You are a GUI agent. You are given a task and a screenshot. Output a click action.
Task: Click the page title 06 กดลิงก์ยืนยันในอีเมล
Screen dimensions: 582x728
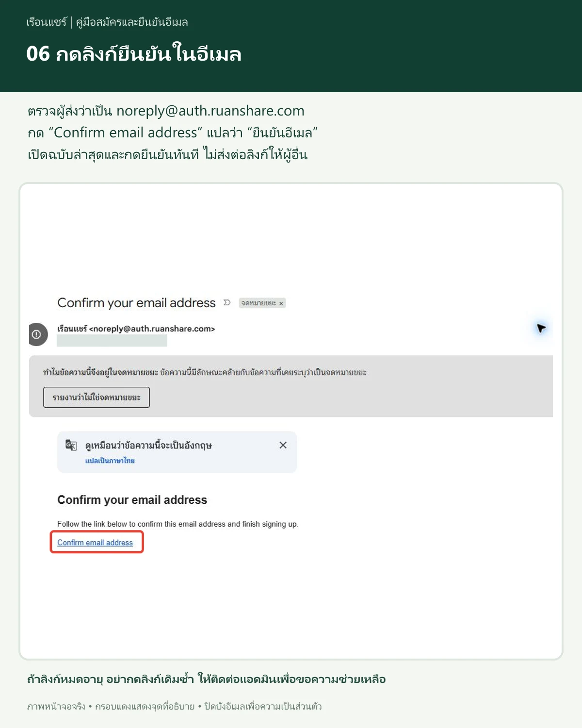click(x=134, y=53)
